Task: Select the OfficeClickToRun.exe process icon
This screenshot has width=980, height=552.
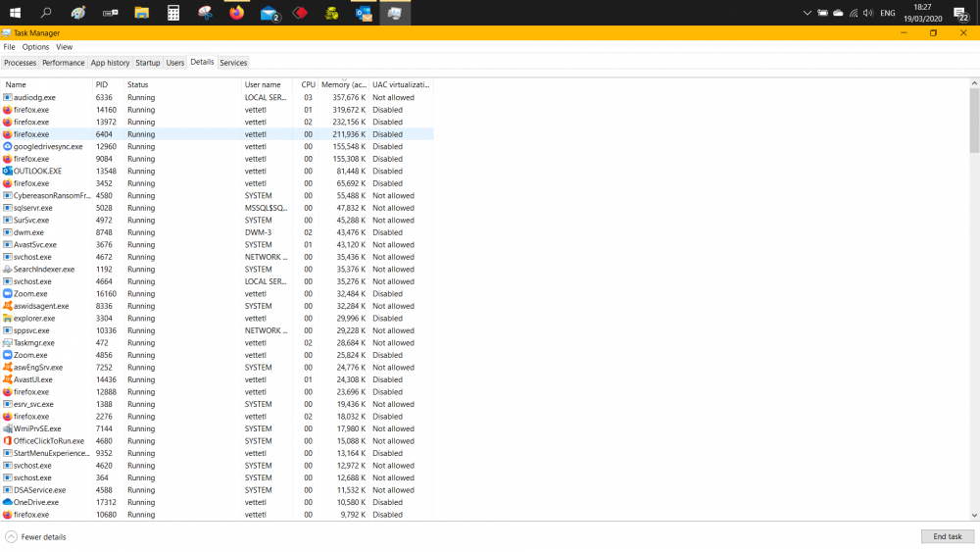Action: [x=8, y=441]
